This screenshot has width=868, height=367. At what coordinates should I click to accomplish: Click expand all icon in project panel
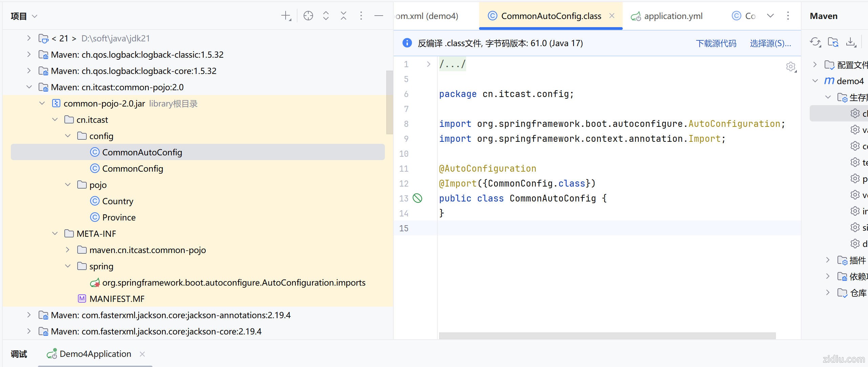tap(326, 16)
